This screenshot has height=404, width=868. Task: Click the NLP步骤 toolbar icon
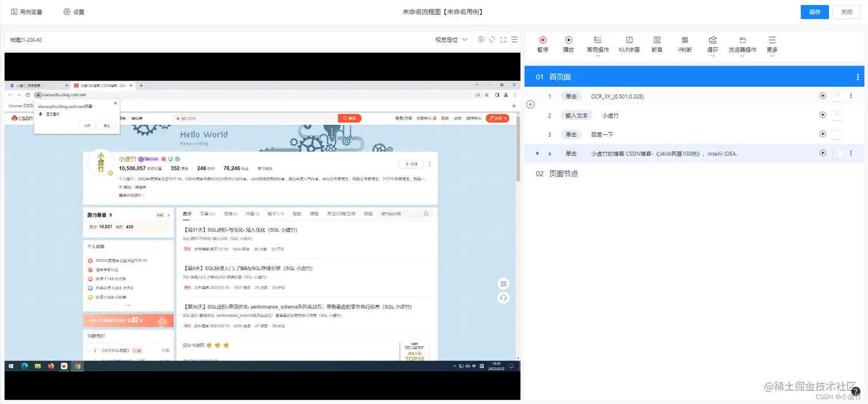(629, 40)
